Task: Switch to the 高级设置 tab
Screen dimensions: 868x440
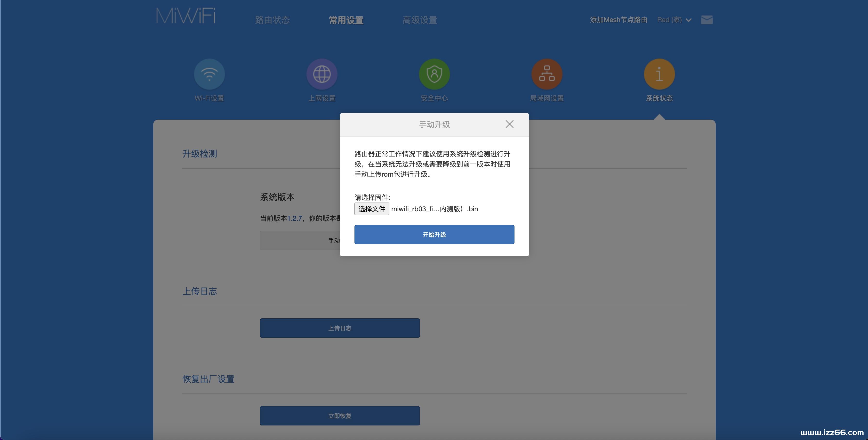Action: pyautogui.click(x=420, y=20)
